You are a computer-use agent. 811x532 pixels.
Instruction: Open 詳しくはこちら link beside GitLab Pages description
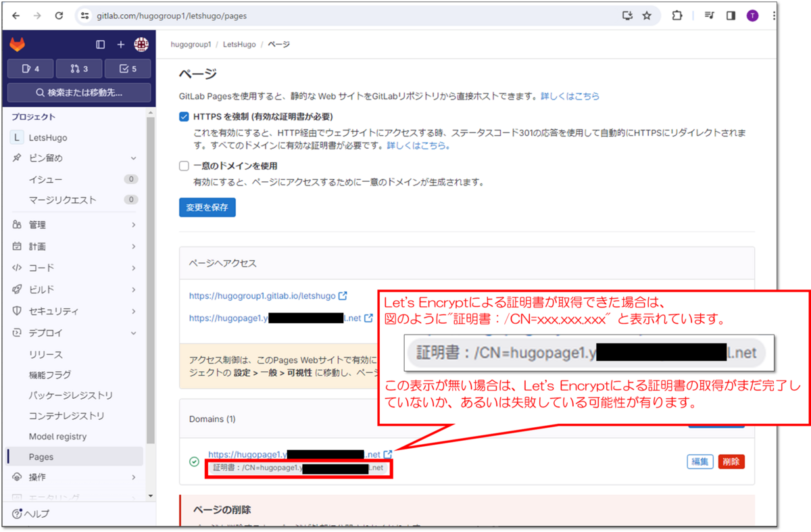pyautogui.click(x=570, y=97)
